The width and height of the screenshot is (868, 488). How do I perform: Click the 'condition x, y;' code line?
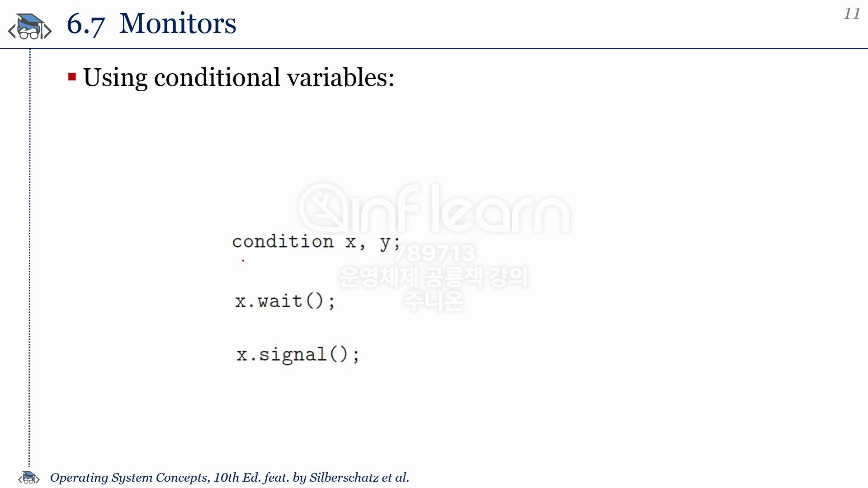(x=316, y=242)
